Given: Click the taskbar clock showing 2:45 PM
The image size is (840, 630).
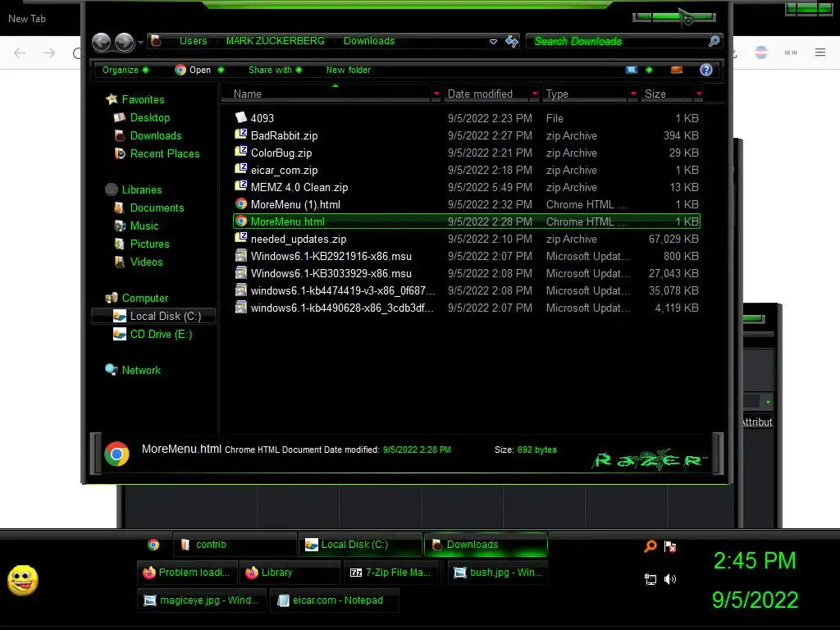Looking at the screenshot, I should coord(755,561).
